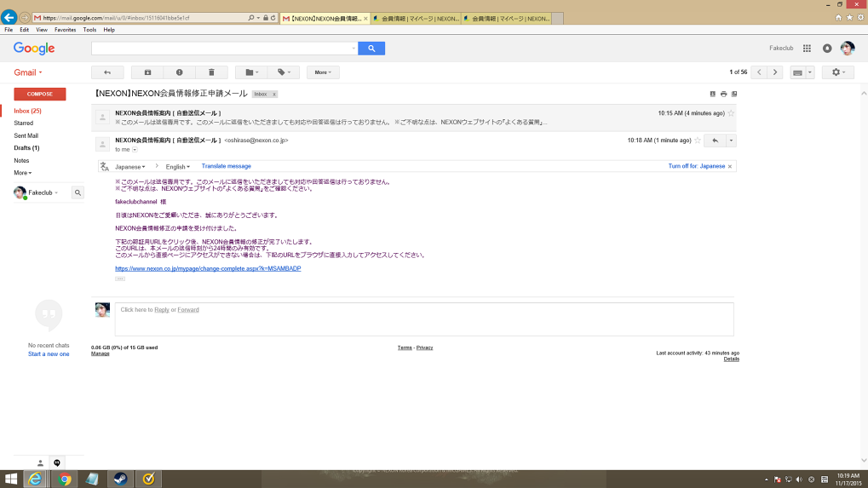Image resolution: width=868 pixels, height=488 pixels.
Task: Open Google Chrome from the taskbar
Action: point(64,479)
